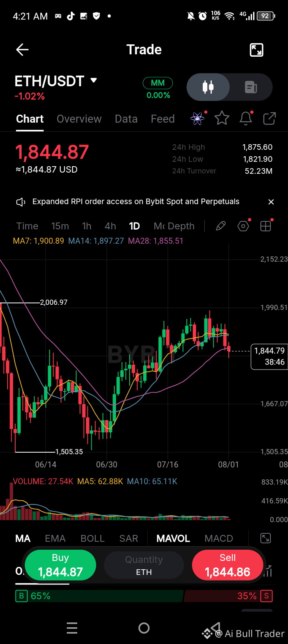Open the Overview tab
Viewport: 288px width, 644px height.
79,119
